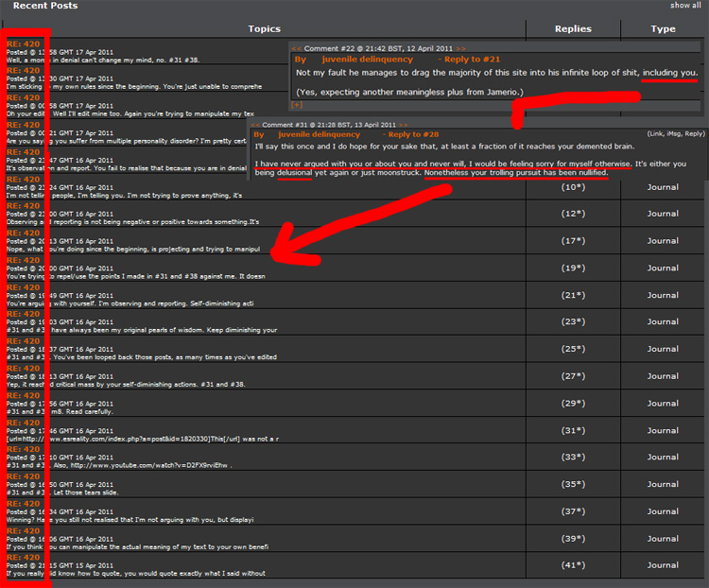Click the (19*) replies count
Viewport: 709px width, 588px height.
click(x=573, y=268)
